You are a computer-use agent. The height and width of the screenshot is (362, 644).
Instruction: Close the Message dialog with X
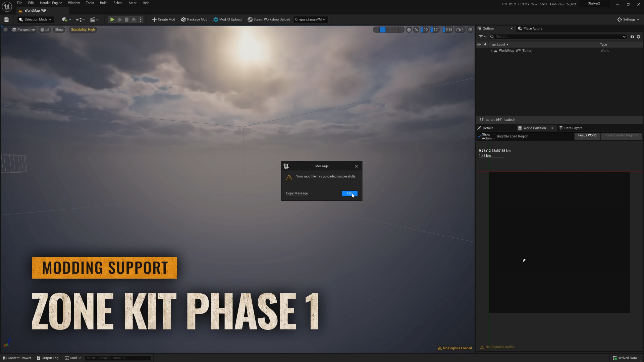coord(357,166)
